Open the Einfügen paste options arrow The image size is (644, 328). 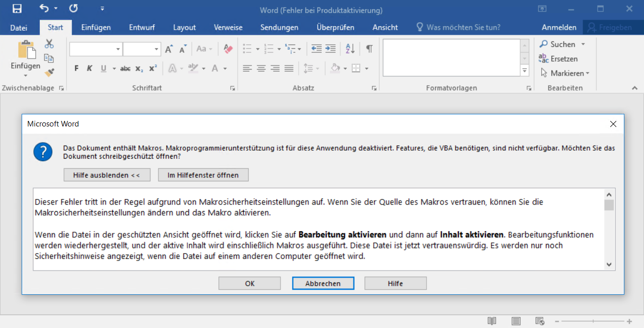coord(25,76)
